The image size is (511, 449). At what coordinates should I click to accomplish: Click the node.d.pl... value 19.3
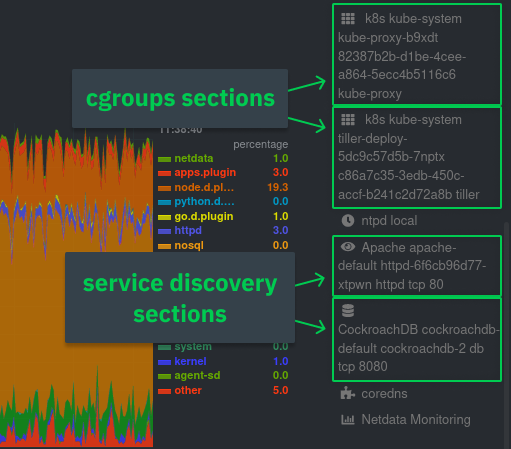click(278, 187)
